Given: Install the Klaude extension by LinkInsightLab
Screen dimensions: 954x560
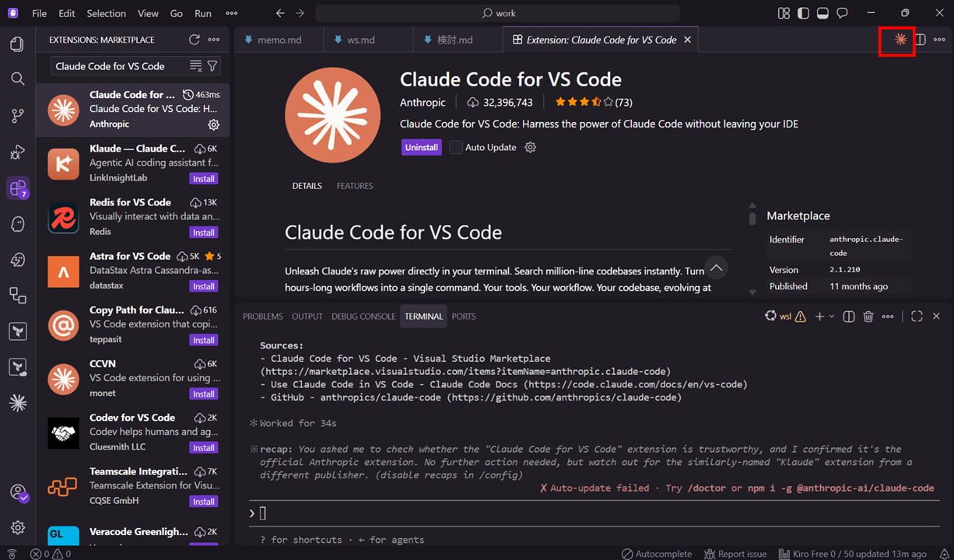Looking at the screenshot, I should (204, 178).
